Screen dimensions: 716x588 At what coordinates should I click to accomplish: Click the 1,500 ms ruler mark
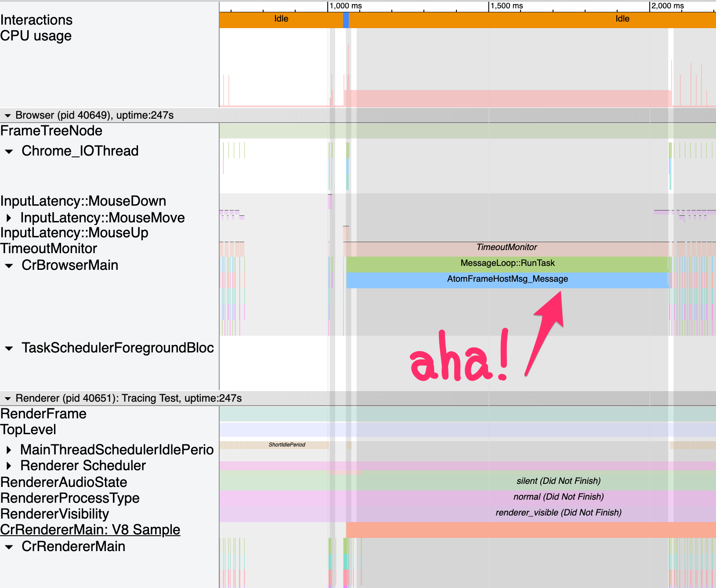click(506, 6)
